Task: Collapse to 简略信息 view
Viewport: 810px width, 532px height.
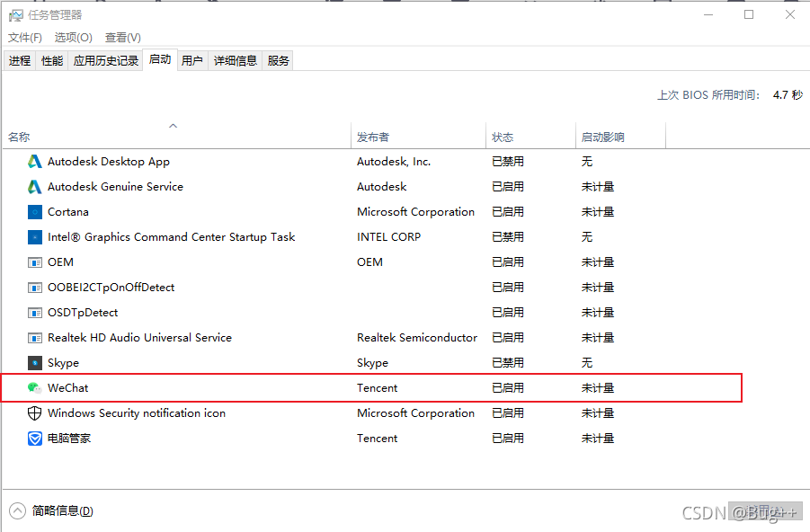Action: (x=17, y=510)
